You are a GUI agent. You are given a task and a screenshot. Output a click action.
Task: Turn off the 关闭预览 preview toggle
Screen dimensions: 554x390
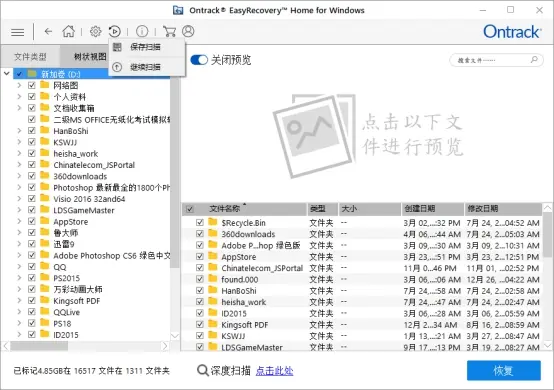pyautogui.click(x=199, y=60)
